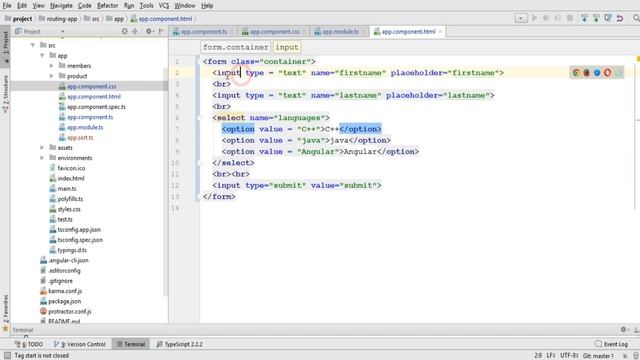Select package.json in project tree
The image size is (640, 360).
(x=64, y=301)
